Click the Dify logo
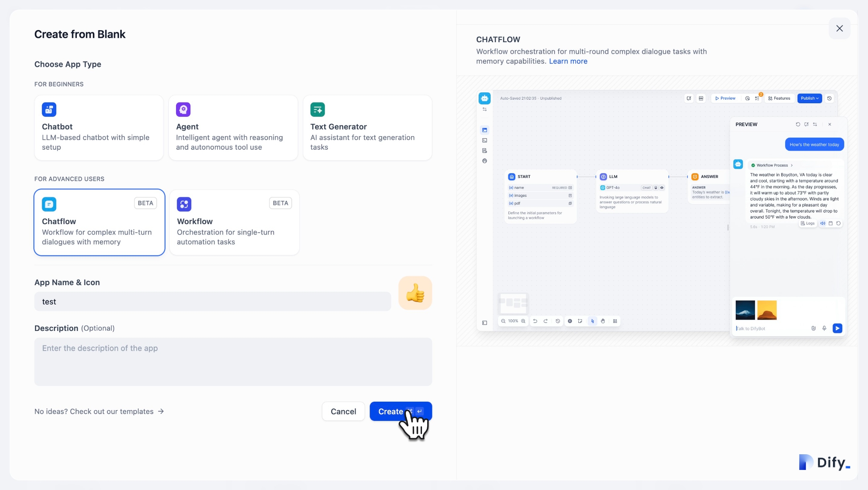The image size is (868, 490). 825,462
